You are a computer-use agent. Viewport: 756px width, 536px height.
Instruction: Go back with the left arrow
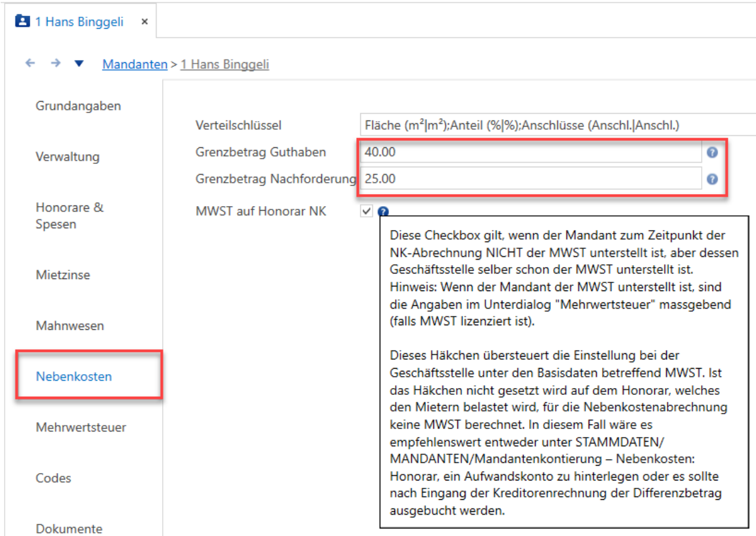(30, 63)
